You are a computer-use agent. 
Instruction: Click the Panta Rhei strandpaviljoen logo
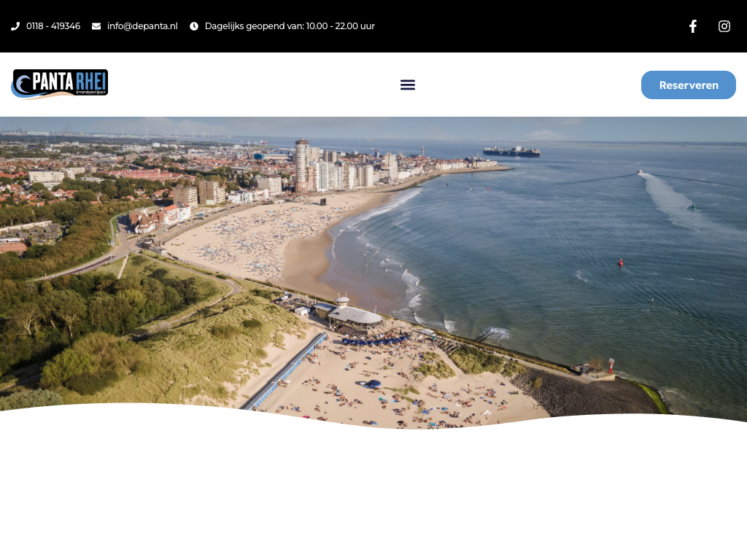60,84
